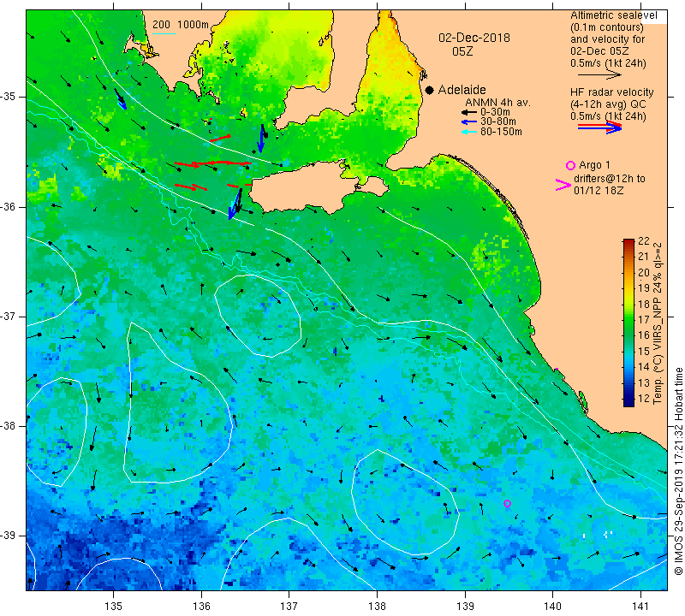Click the longitude 135 axis label

pyautogui.click(x=114, y=607)
